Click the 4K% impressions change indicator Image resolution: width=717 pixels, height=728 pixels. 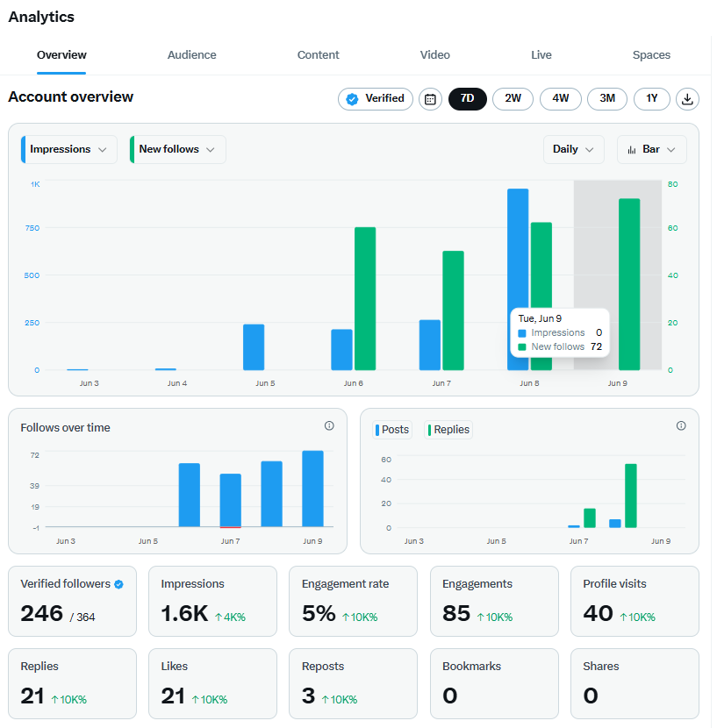[x=230, y=617]
